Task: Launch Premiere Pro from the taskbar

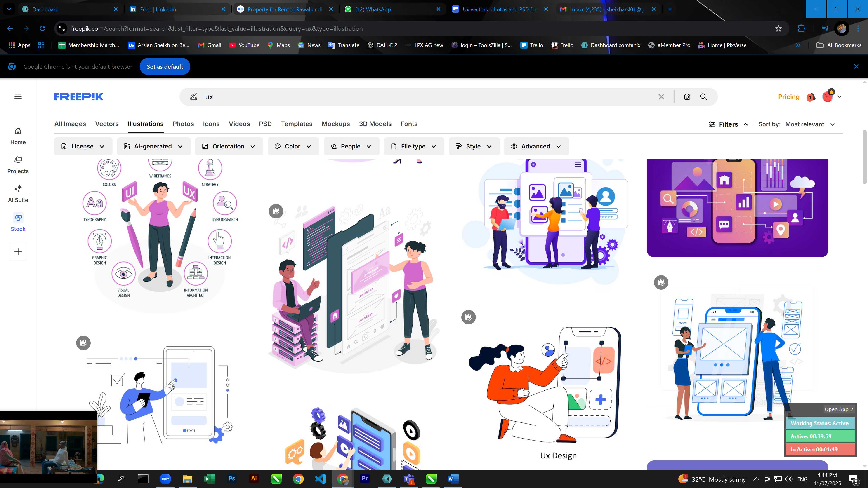Action: coord(365,479)
